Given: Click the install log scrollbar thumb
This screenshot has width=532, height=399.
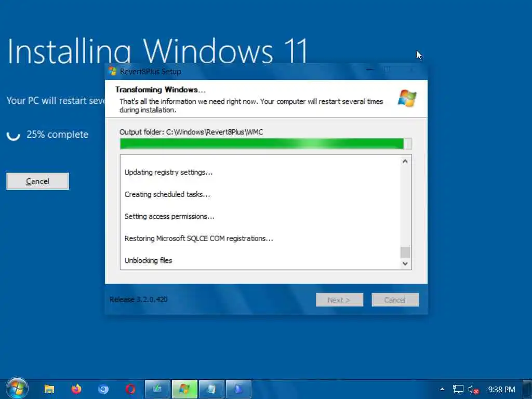Looking at the screenshot, I should coord(405,252).
